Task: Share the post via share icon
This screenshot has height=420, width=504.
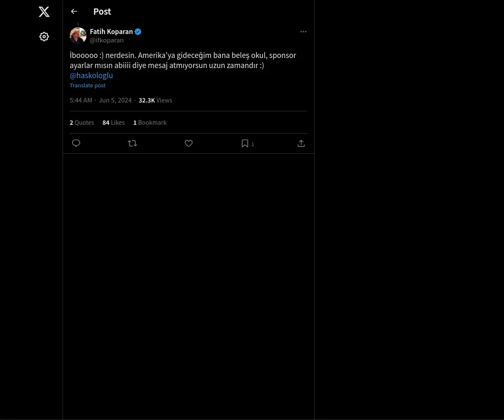Action: click(x=301, y=144)
